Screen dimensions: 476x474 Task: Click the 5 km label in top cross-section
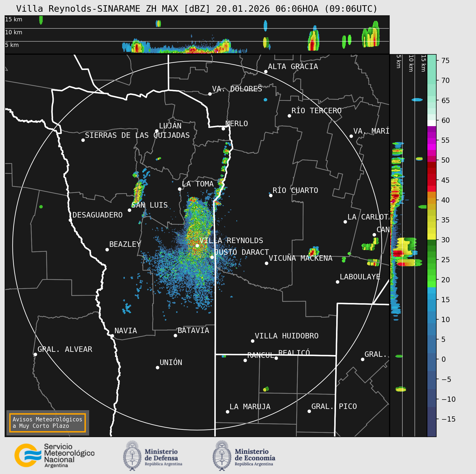(12, 45)
